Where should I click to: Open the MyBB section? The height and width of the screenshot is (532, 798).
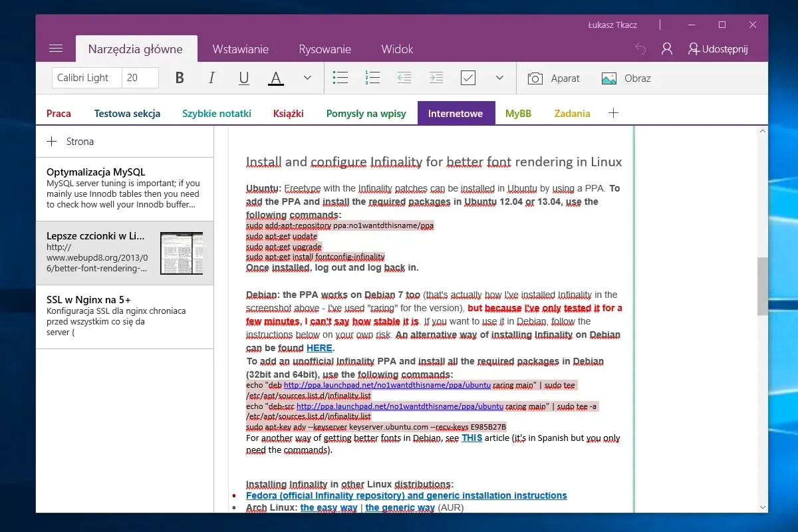tap(519, 113)
